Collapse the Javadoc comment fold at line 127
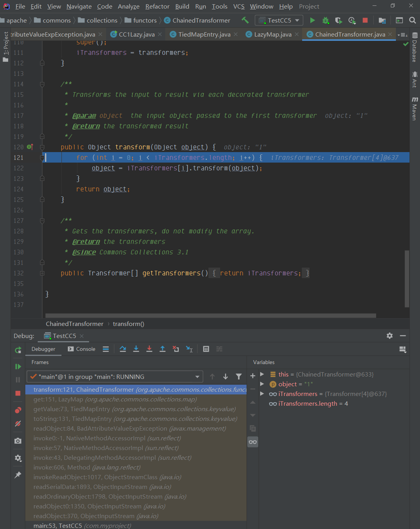The height and width of the screenshot is (529, 420). 42,221
